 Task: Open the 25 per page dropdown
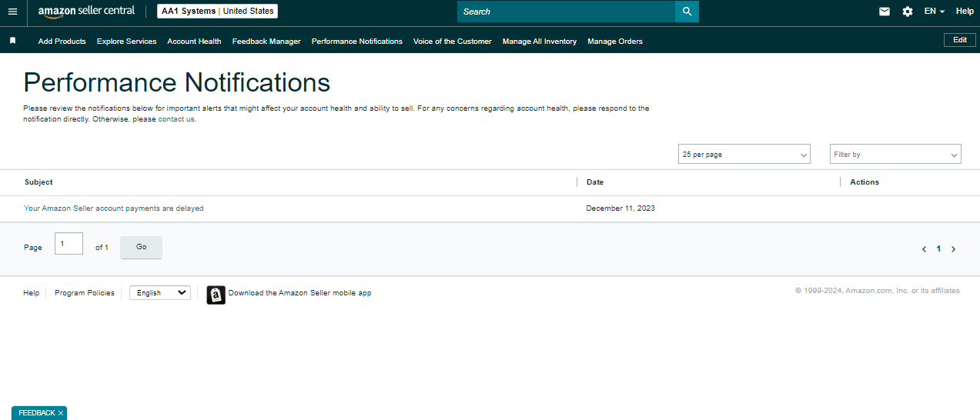(x=744, y=154)
